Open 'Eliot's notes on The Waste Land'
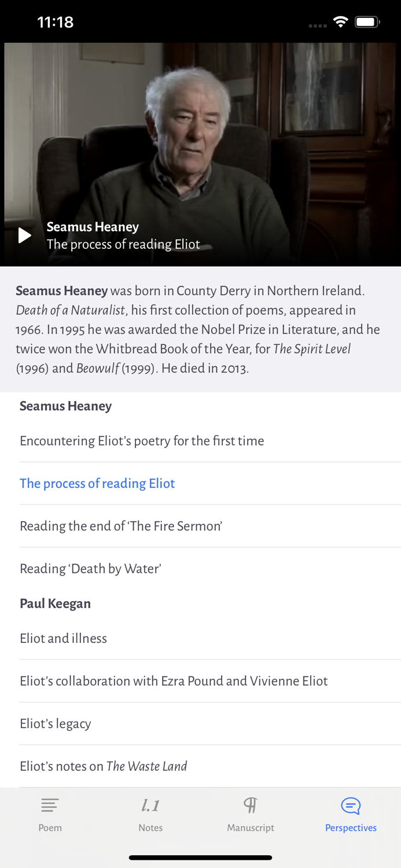This screenshot has width=401, height=868. coord(104,766)
